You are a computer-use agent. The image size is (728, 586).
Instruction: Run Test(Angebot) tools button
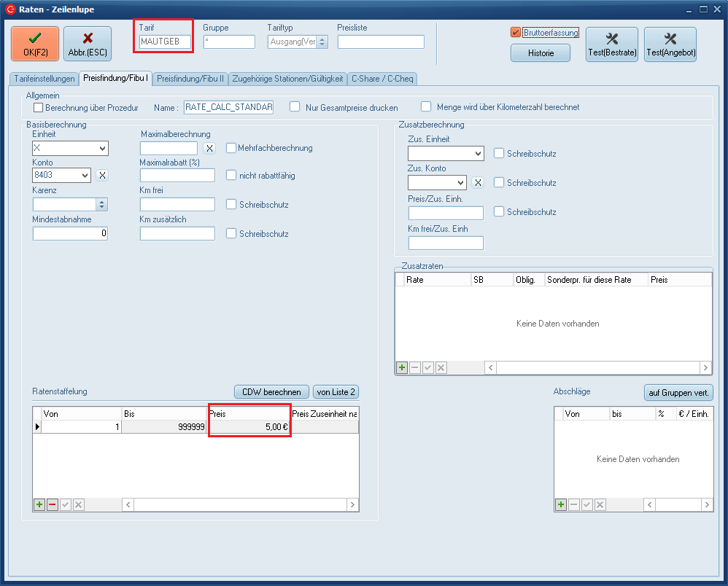(x=670, y=44)
